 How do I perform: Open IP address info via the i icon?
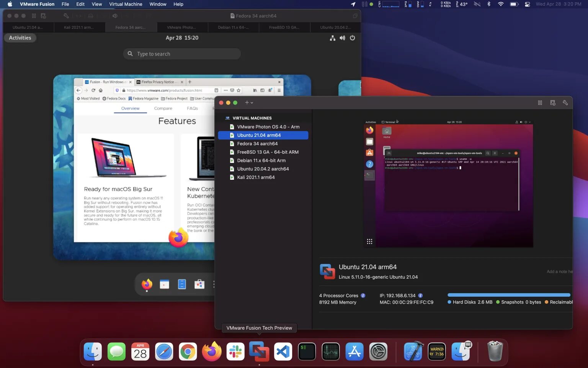420,296
